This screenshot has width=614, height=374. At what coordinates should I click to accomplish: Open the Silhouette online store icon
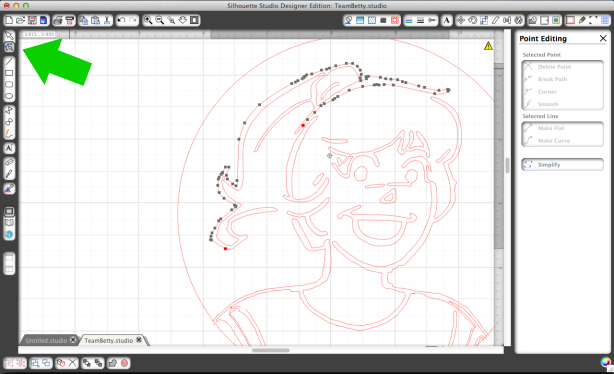pos(9,235)
